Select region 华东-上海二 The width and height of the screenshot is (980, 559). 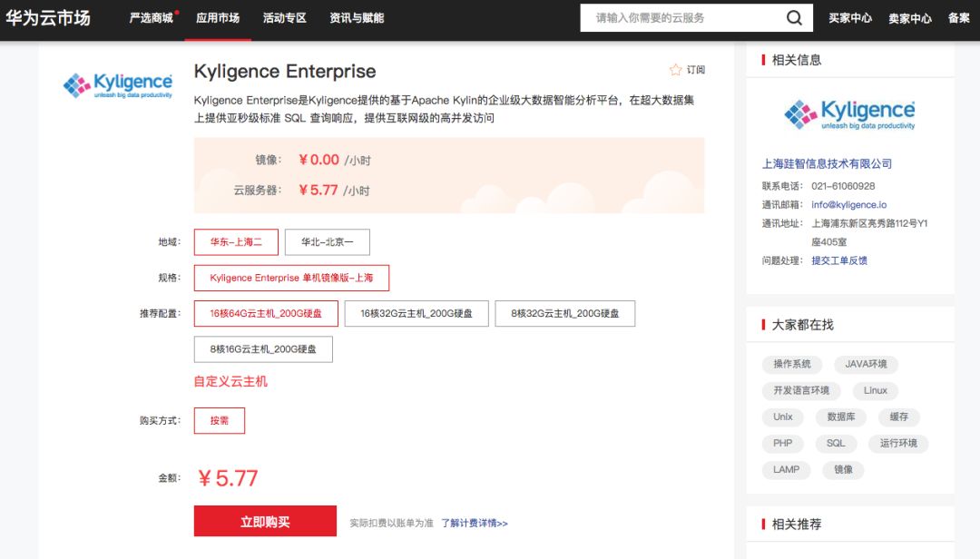(x=236, y=242)
